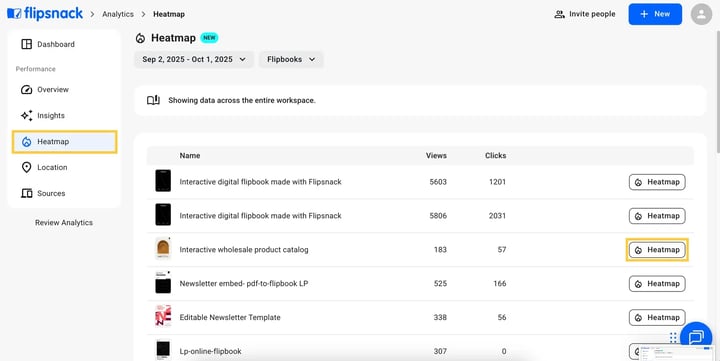Click the Name column header
Screen dimensions: 720x361
click(x=190, y=156)
